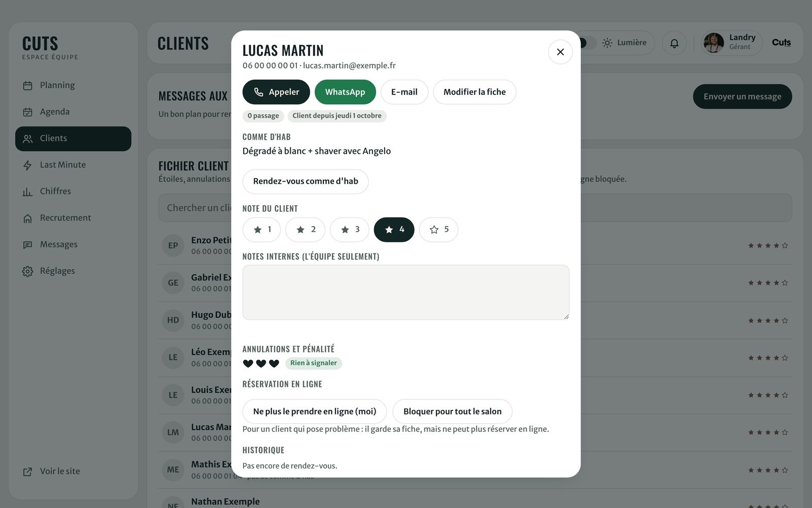Select the 4 star rating
This screenshot has height=508, width=812.
click(394, 230)
